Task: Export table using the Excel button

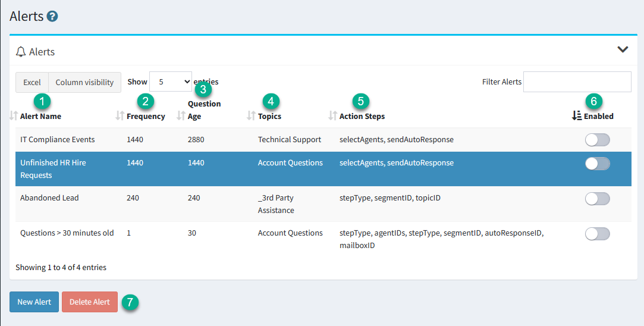Action: coord(32,82)
